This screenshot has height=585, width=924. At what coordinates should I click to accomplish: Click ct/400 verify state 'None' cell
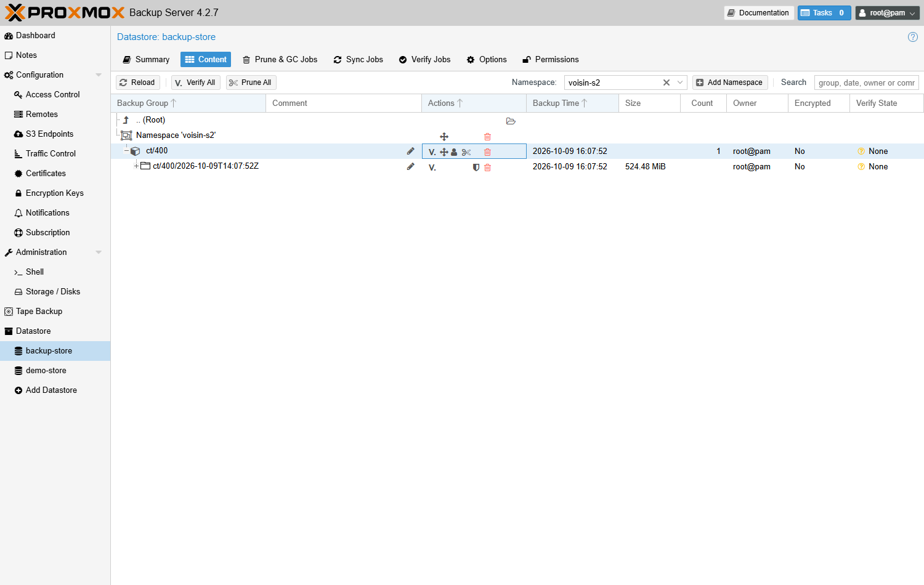tap(887, 151)
